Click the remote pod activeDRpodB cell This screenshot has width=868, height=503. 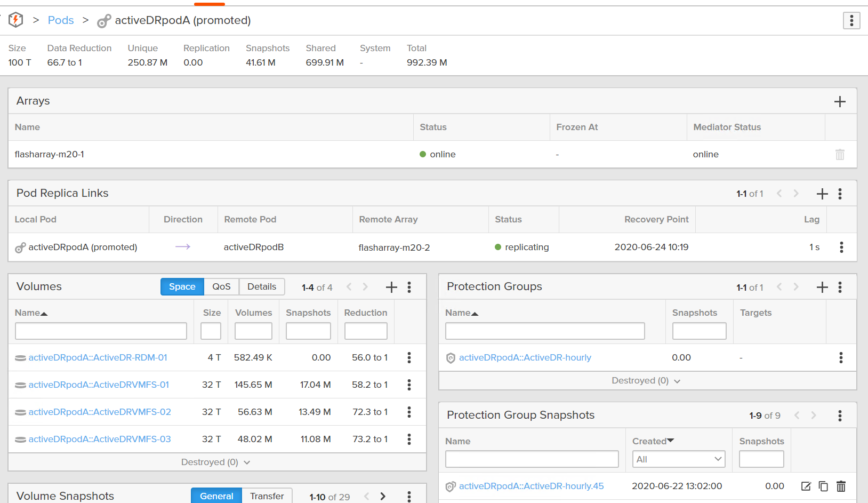point(254,247)
